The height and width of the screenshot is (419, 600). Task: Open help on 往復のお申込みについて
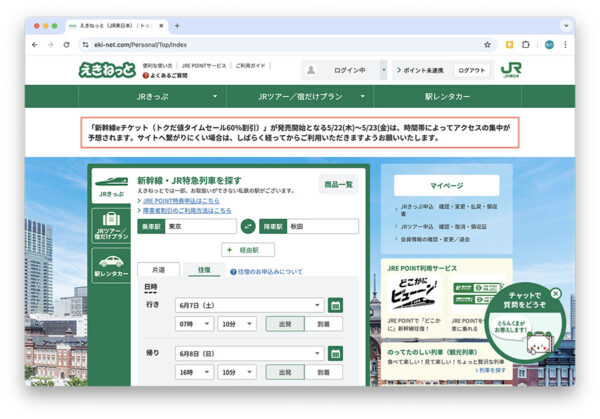(x=267, y=272)
